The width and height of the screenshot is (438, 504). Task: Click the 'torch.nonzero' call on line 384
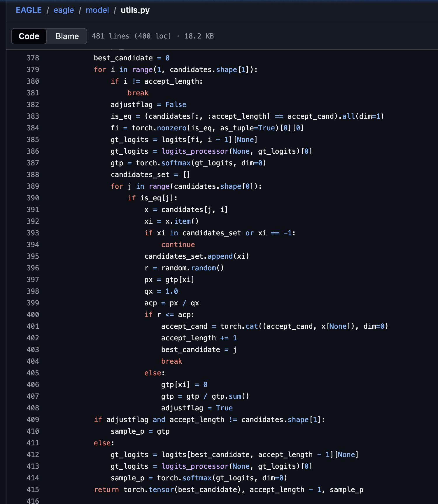tap(159, 128)
